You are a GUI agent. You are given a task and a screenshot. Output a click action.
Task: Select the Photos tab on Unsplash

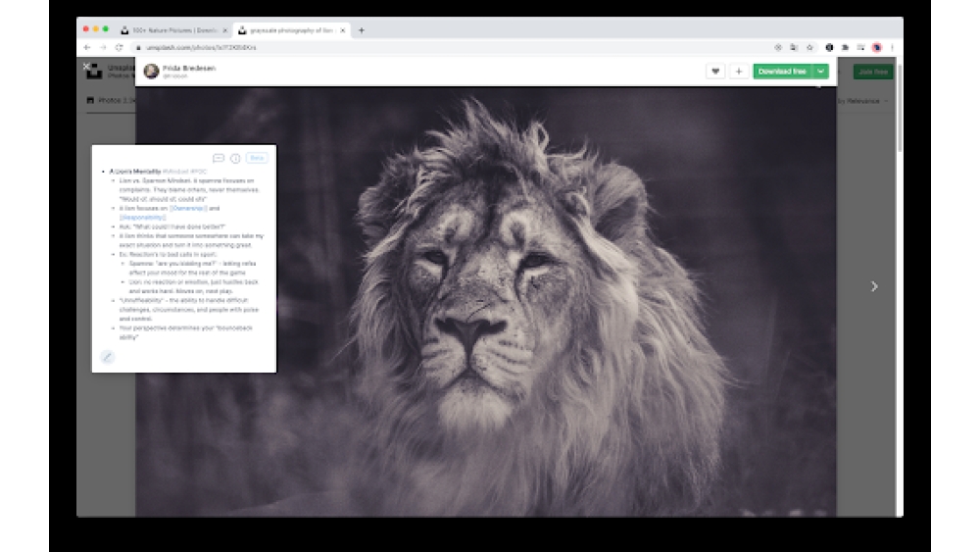[110, 100]
